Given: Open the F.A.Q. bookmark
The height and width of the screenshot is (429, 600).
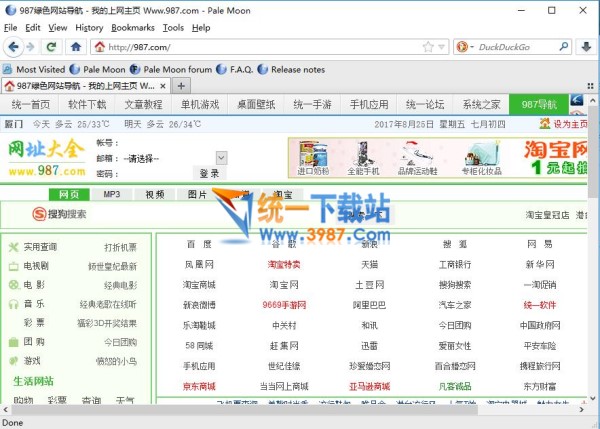Looking at the screenshot, I should click(235, 70).
